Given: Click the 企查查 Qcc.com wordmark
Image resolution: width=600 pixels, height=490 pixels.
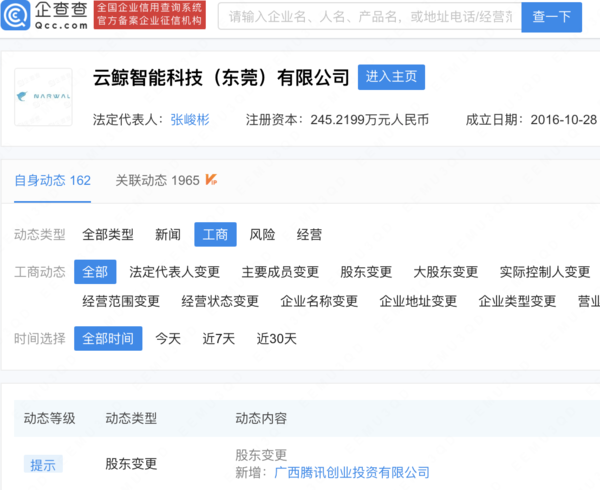Looking at the screenshot, I should point(61,15).
